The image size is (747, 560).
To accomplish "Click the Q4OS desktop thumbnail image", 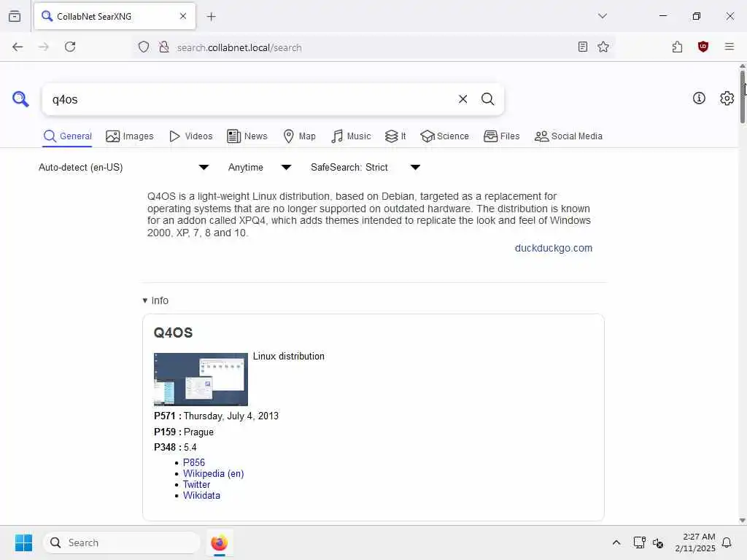I will [x=201, y=379].
